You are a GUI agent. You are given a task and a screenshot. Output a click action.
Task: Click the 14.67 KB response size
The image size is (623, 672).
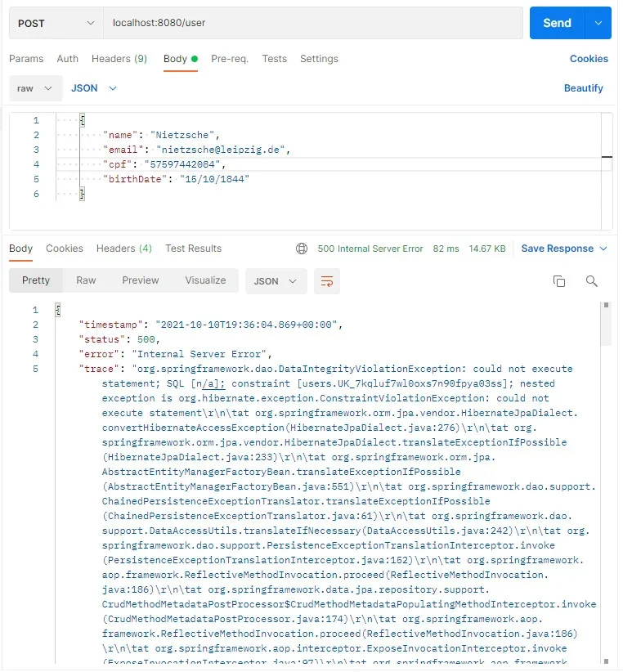(x=486, y=249)
